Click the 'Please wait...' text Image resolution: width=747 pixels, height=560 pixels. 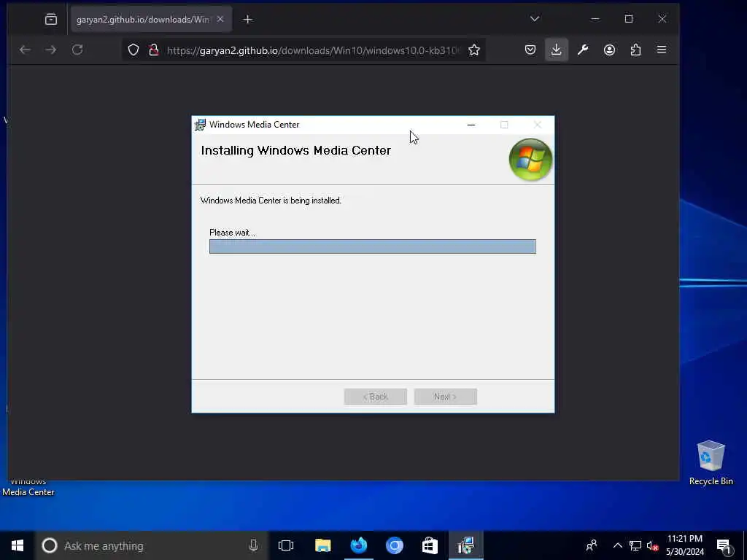coord(233,233)
